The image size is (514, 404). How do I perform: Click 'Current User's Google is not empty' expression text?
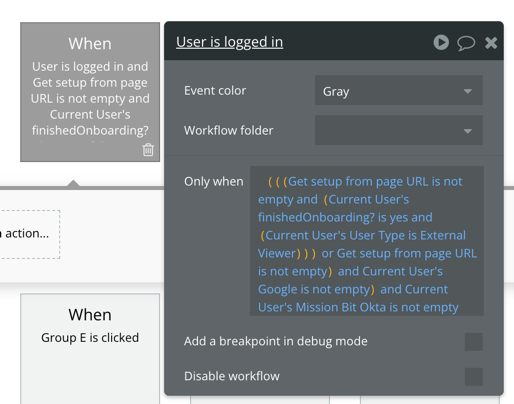tap(350, 280)
